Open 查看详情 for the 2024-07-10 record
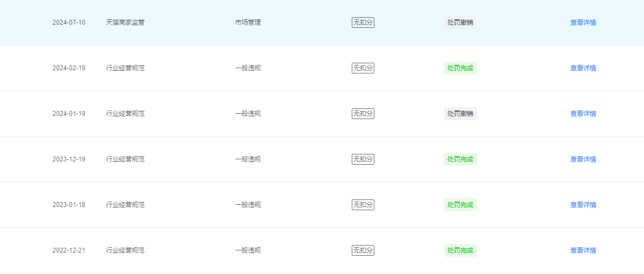 pyautogui.click(x=583, y=23)
